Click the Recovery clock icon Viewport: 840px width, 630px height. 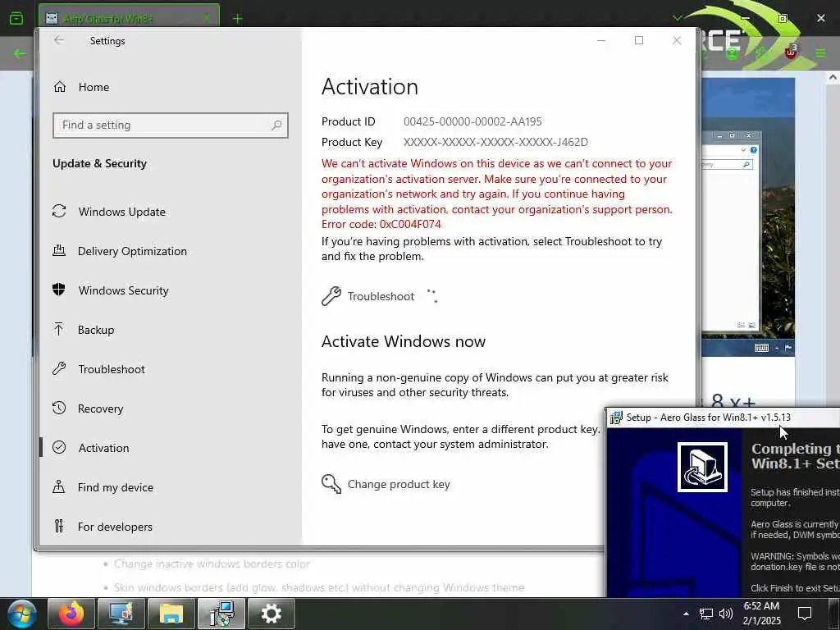click(x=59, y=409)
